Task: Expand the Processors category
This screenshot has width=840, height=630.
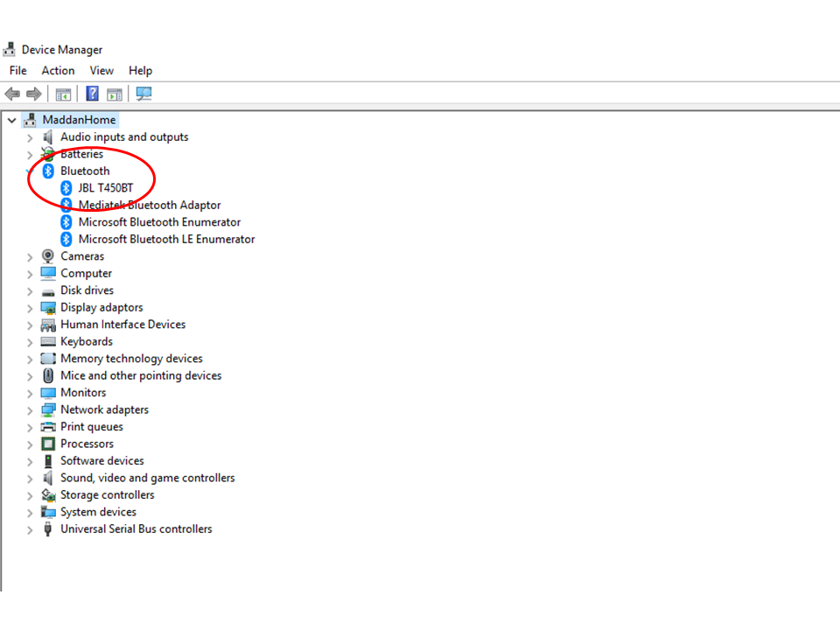Action: coord(30,445)
